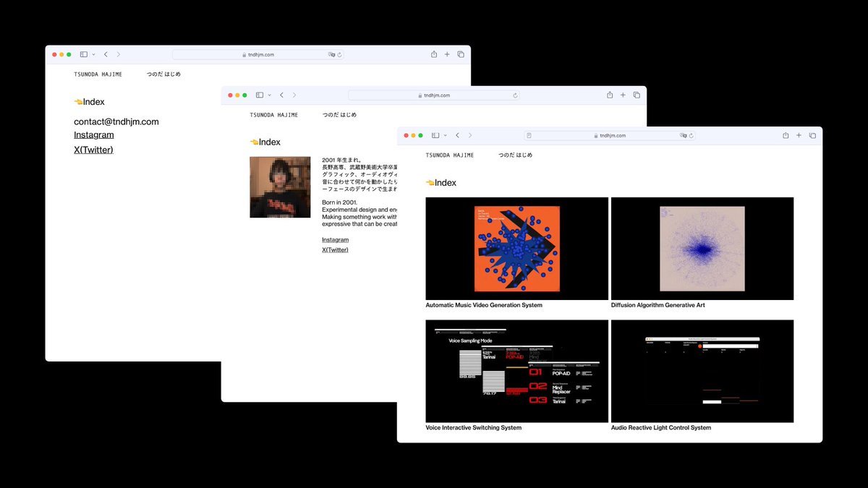Go back in the front Safari window
Screen dimensions: 868x488
coord(457,135)
